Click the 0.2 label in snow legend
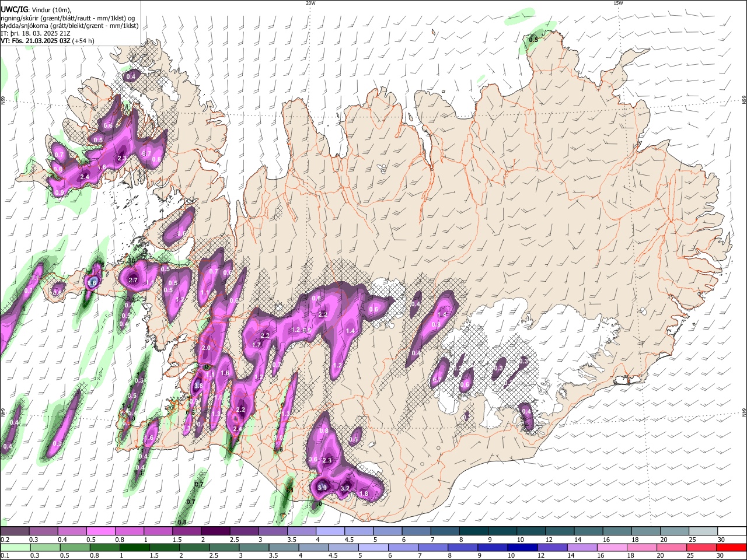This screenshot has height=560, width=747. point(5,540)
